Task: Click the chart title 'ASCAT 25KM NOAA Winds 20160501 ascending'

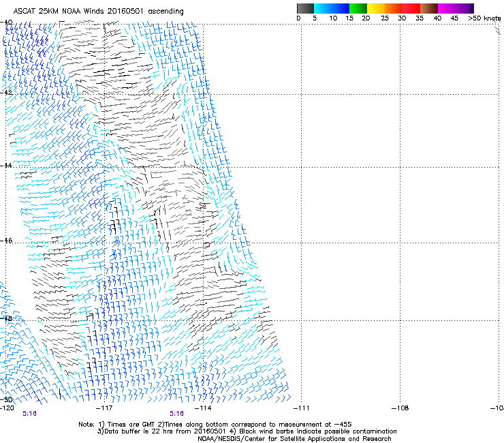Action: (98, 12)
